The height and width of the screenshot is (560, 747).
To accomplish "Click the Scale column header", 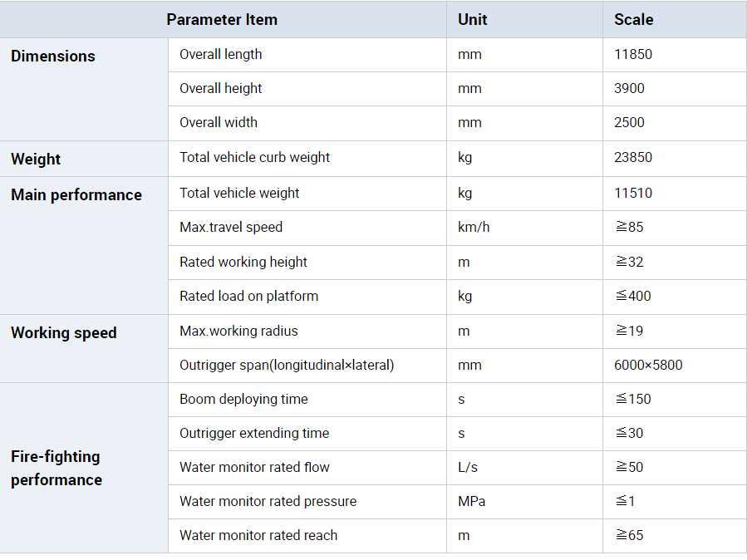I will click(633, 20).
